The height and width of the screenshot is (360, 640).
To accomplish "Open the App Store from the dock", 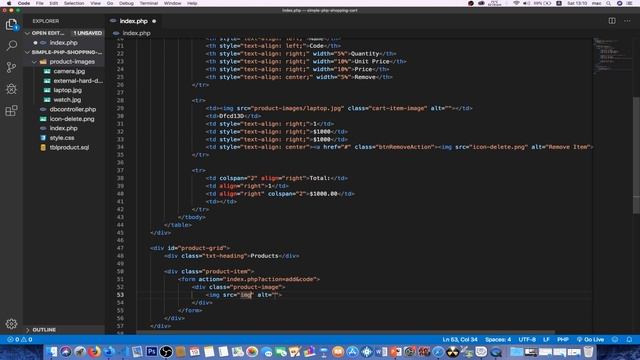I will pos(352,351).
